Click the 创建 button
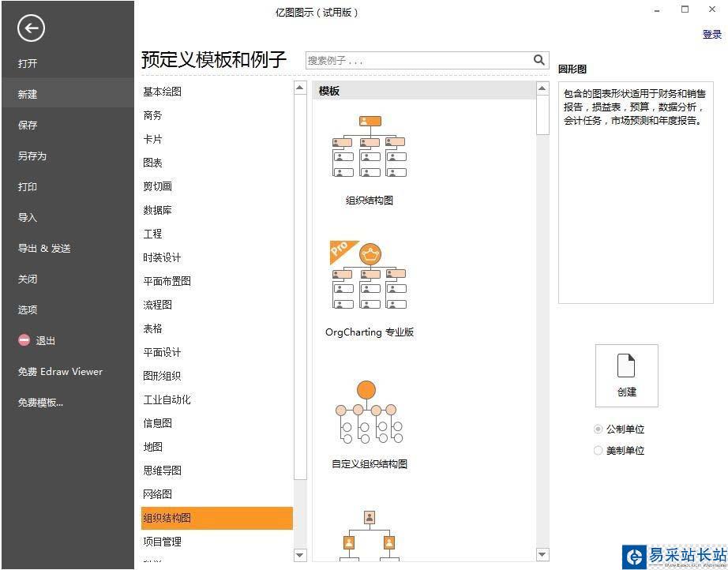 [626, 376]
